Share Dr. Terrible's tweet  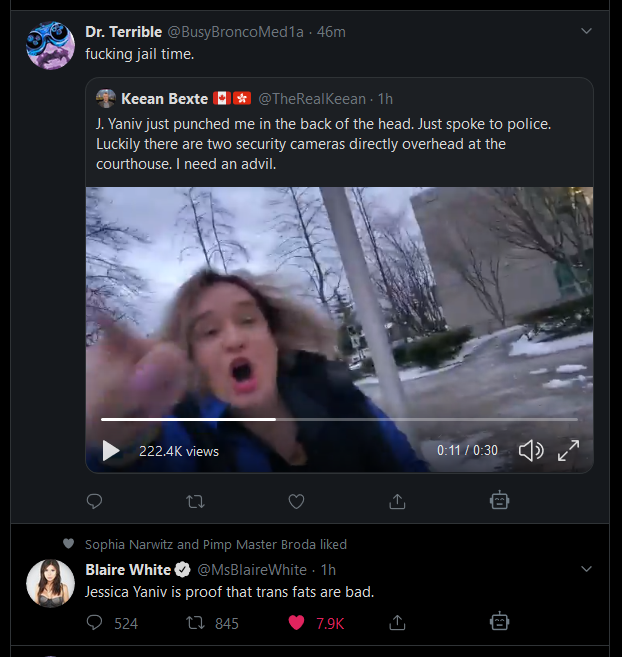[x=397, y=501]
